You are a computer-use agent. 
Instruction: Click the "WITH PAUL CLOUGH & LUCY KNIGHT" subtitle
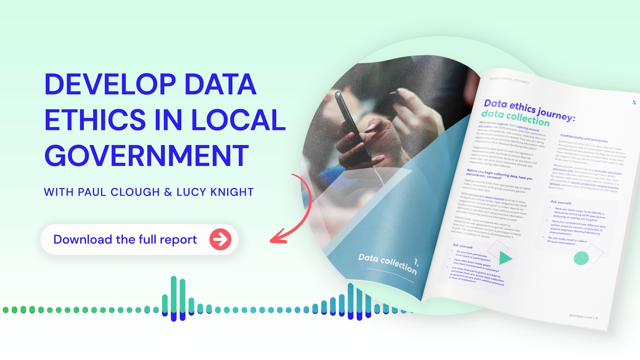pyautogui.click(x=149, y=192)
